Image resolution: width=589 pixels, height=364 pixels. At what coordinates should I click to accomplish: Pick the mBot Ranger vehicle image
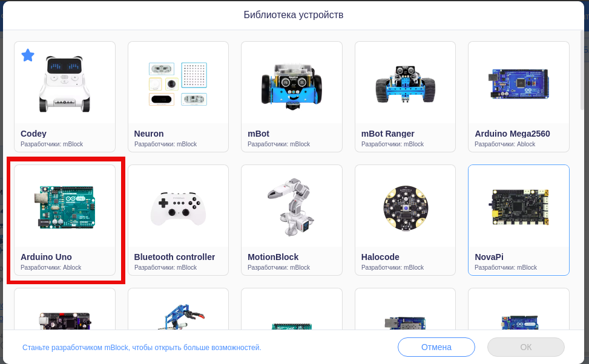pos(405,84)
